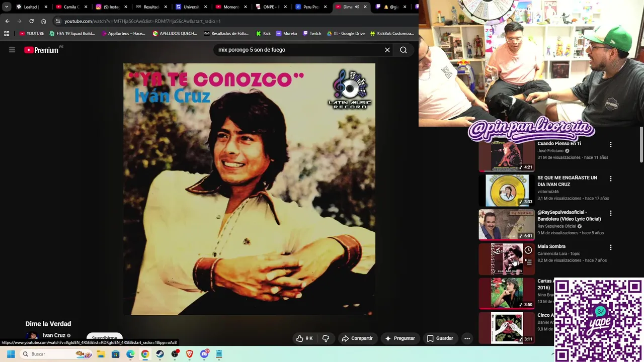Open options for SE QUE ME ENGAÑASTE
The height and width of the screenshot is (362, 644).
[x=611, y=178]
